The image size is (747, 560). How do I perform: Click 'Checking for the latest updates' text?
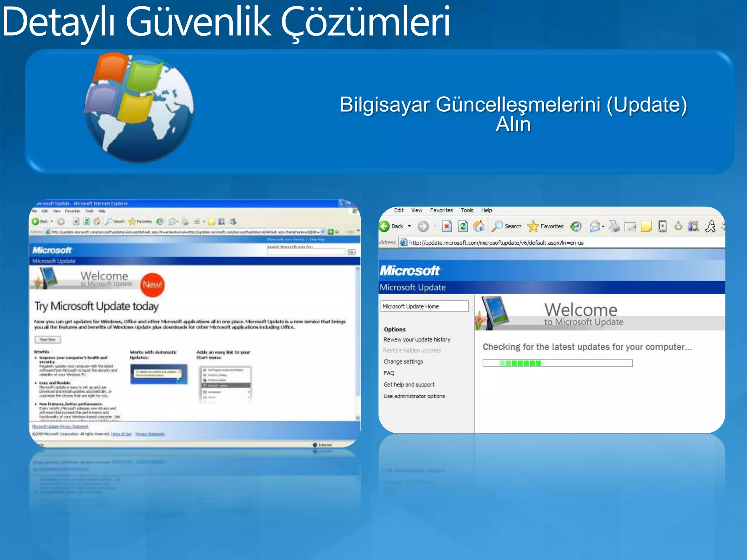coord(587,347)
